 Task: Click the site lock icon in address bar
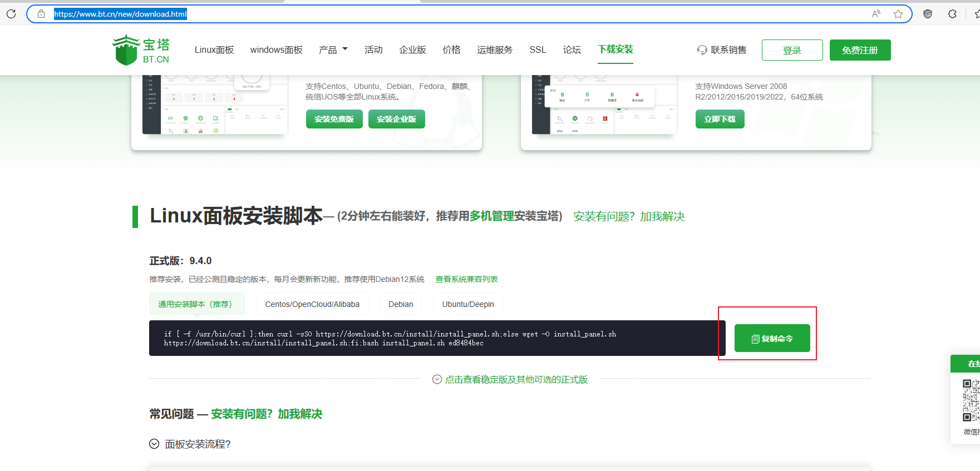[x=41, y=14]
